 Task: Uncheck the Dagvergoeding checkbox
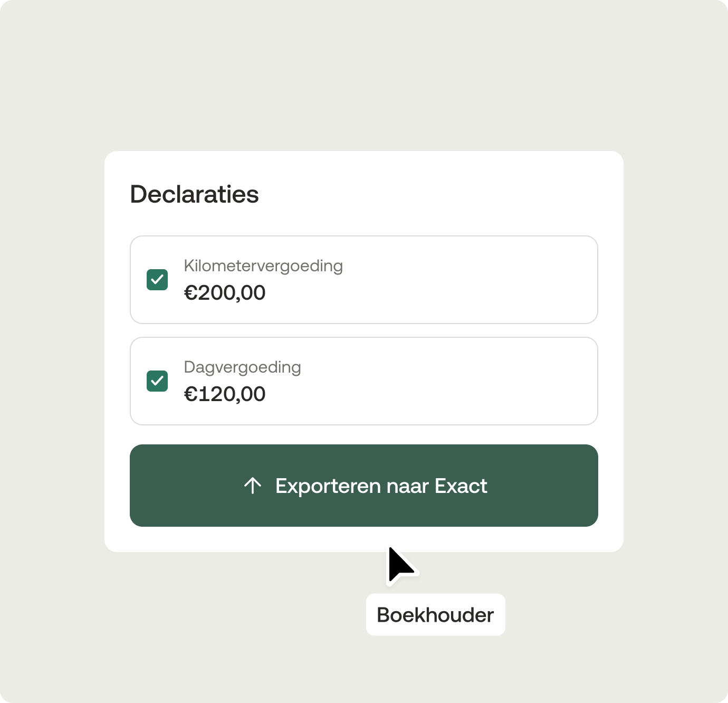point(157,381)
